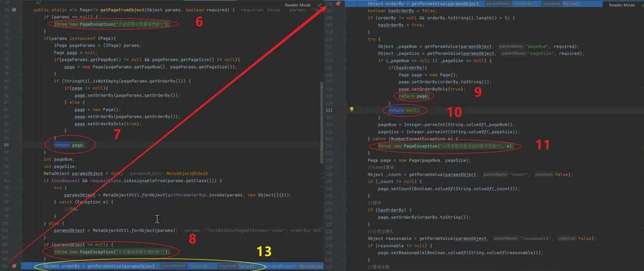Click the green inspection checkmark in left editor
644x271 pixels.
(319, 5)
